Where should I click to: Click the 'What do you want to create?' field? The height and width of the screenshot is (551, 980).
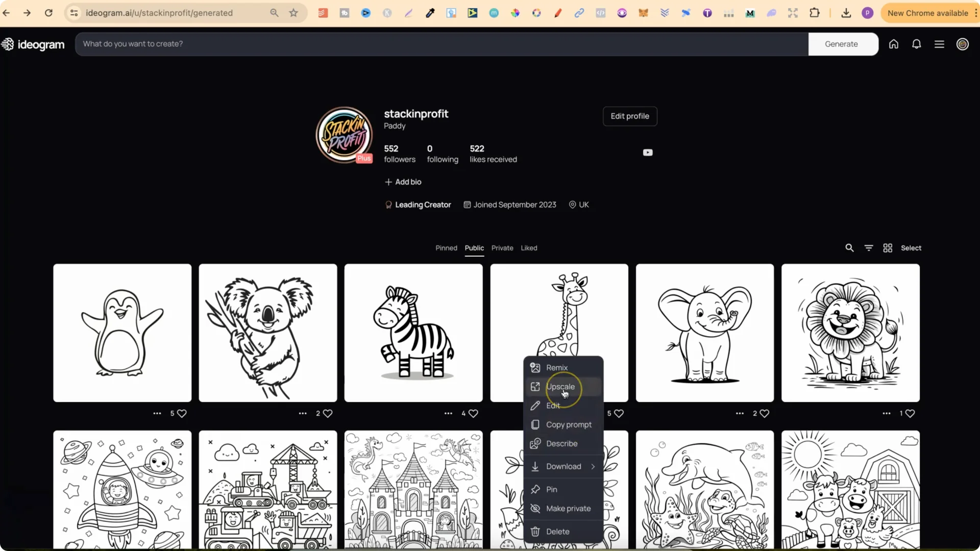point(306,44)
